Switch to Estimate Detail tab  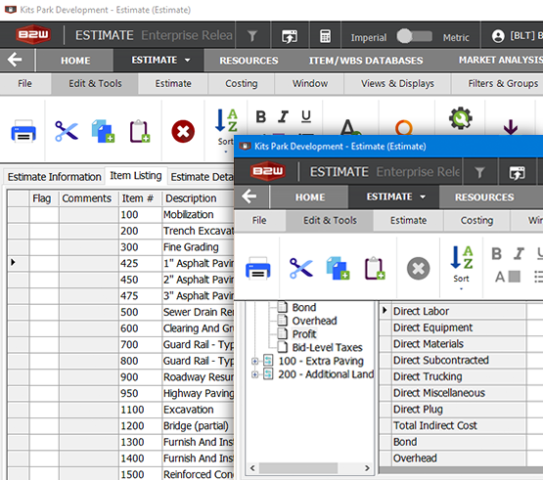click(202, 177)
